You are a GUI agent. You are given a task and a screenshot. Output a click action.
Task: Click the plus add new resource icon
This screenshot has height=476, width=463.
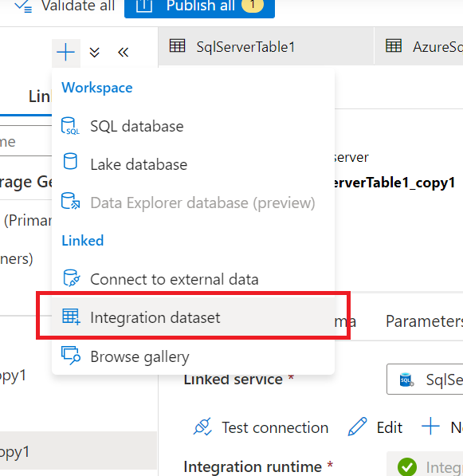66,53
